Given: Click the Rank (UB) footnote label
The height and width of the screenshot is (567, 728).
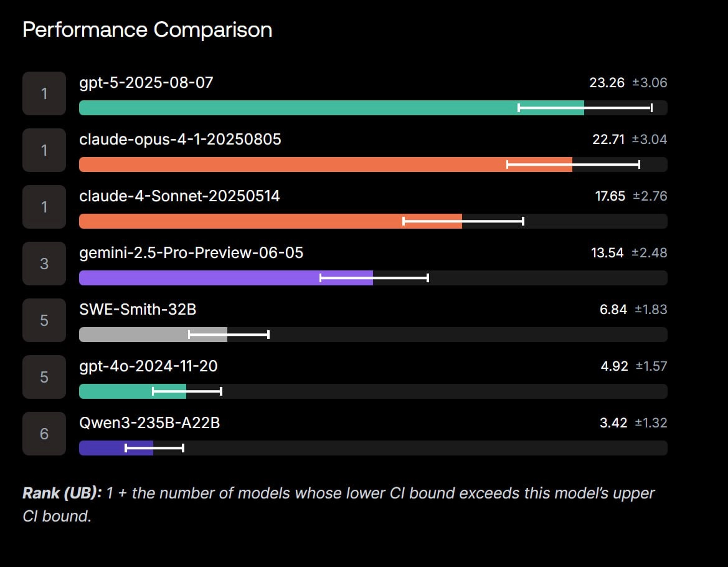Looking at the screenshot, I should pos(62,493).
